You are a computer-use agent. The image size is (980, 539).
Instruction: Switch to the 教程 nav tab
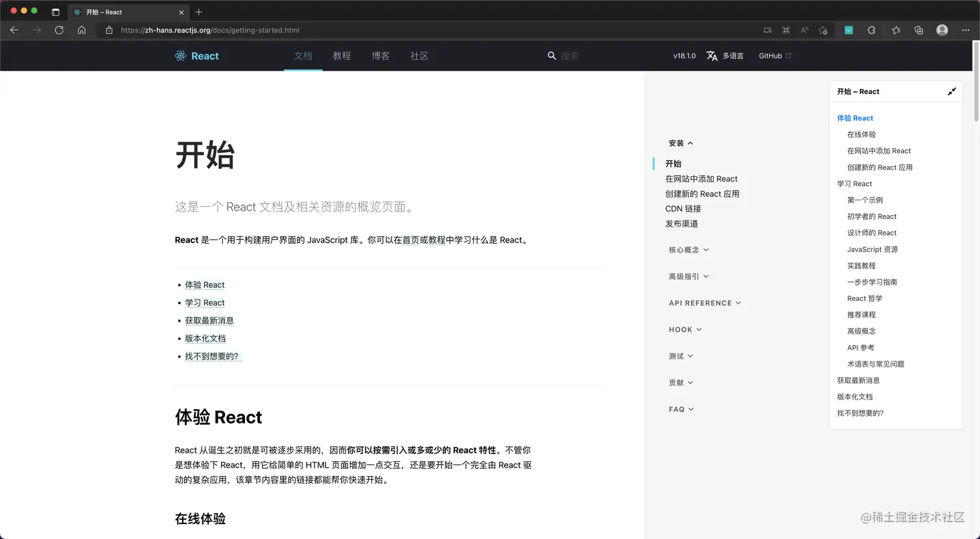[342, 56]
